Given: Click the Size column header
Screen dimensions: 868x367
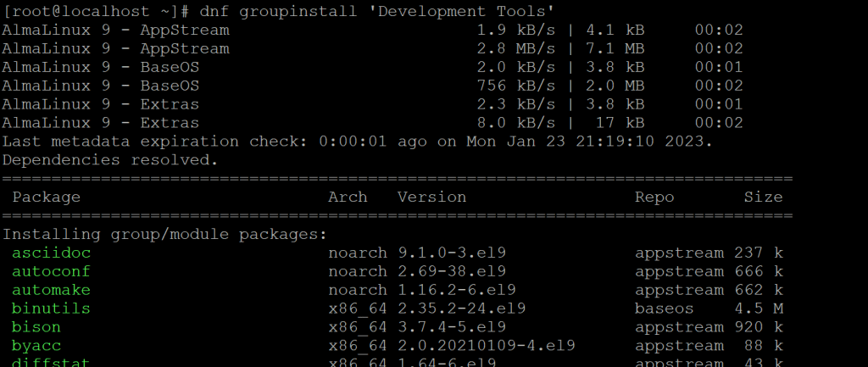Looking at the screenshot, I should [x=763, y=197].
